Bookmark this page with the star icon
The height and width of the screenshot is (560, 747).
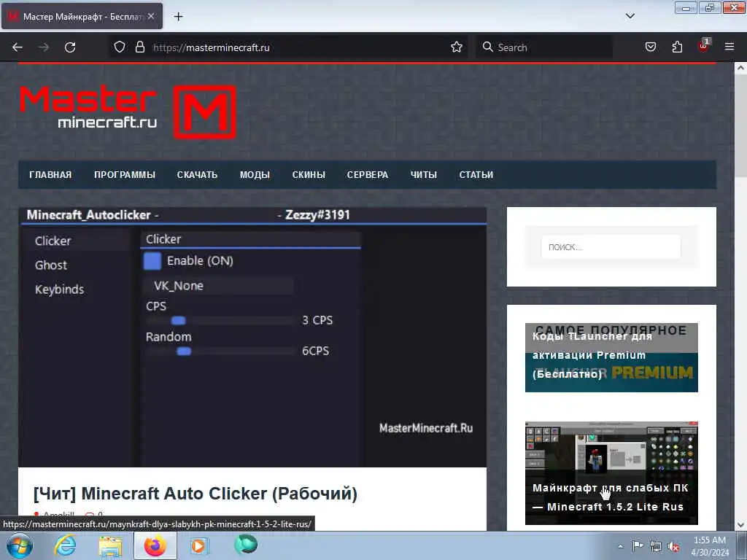457,47
